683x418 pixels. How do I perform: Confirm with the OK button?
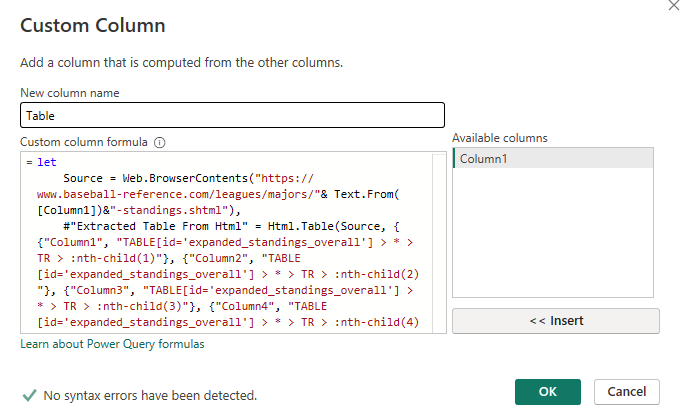point(548,392)
